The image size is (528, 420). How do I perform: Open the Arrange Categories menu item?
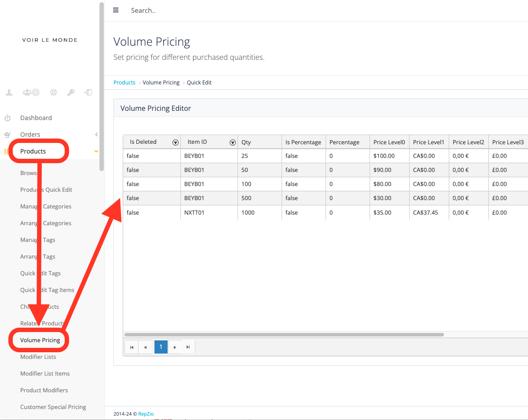[x=46, y=223]
